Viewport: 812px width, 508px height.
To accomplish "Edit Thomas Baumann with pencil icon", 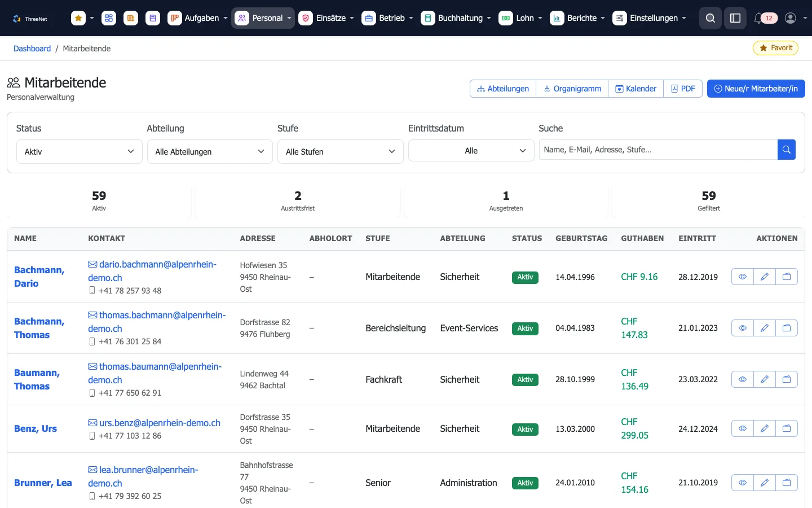I will click(x=765, y=379).
